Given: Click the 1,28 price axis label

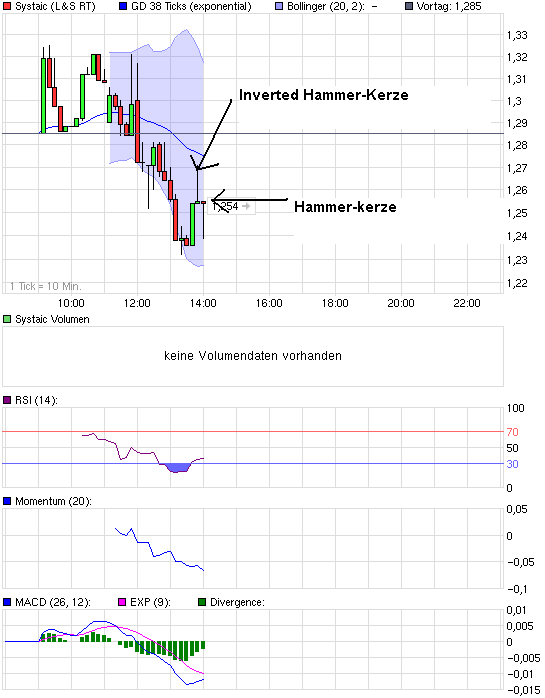Looking at the screenshot, I should [x=517, y=145].
